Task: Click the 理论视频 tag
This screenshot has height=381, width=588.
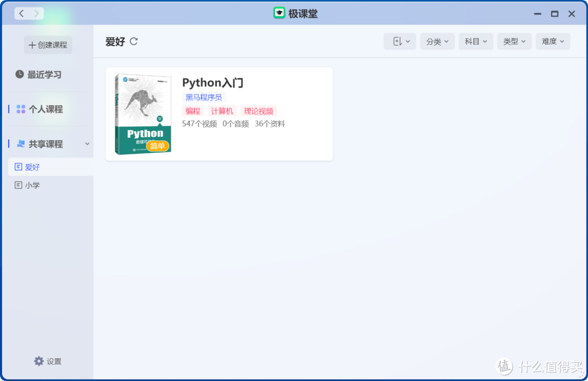Action: pyautogui.click(x=259, y=111)
